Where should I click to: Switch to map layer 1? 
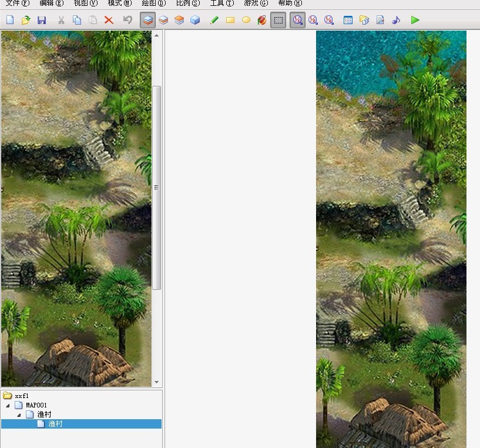coord(148,20)
